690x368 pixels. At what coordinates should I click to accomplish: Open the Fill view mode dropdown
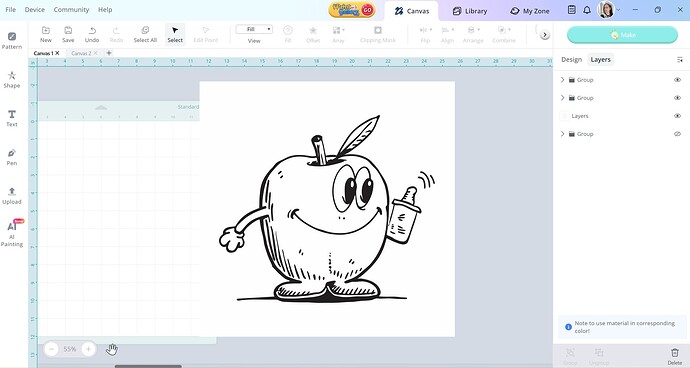(254, 29)
